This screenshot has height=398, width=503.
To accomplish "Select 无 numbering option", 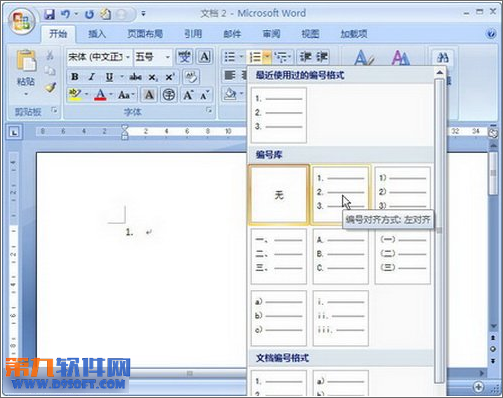I will (x=279, y=195).
